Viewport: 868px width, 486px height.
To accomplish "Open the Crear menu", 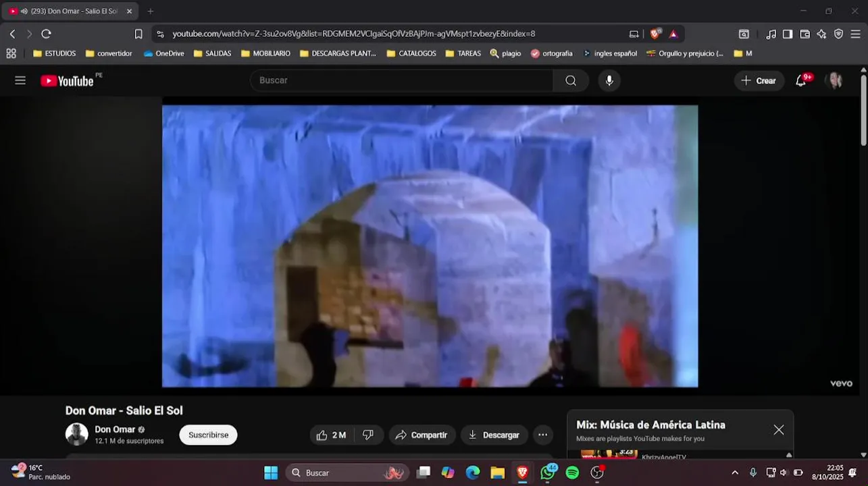I will tap(759, 80).
